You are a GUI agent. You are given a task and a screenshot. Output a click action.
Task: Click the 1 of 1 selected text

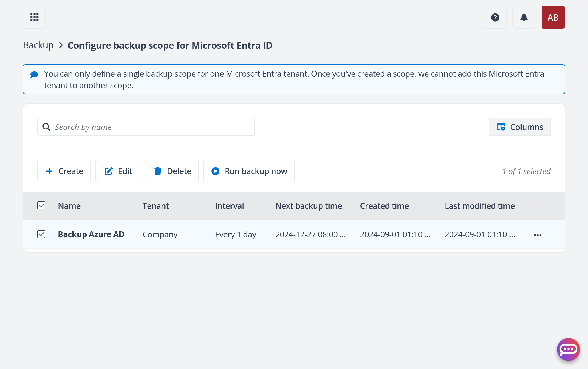coord(526,171)
